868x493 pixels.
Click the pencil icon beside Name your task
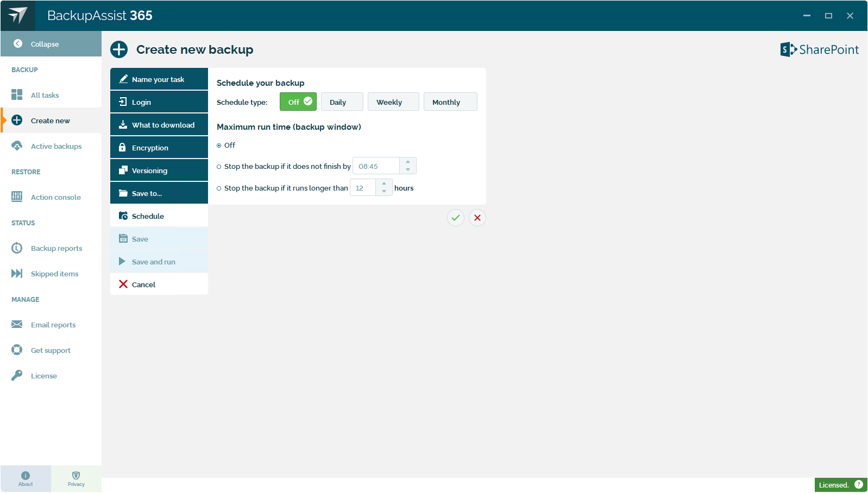123,79
